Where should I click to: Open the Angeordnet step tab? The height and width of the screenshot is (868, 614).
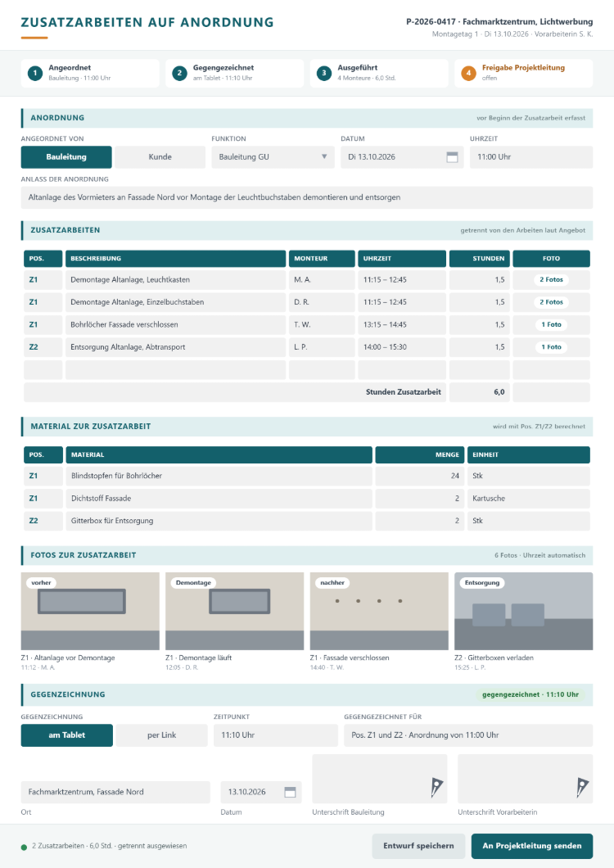pyautogui.click(x=90, y=73)
